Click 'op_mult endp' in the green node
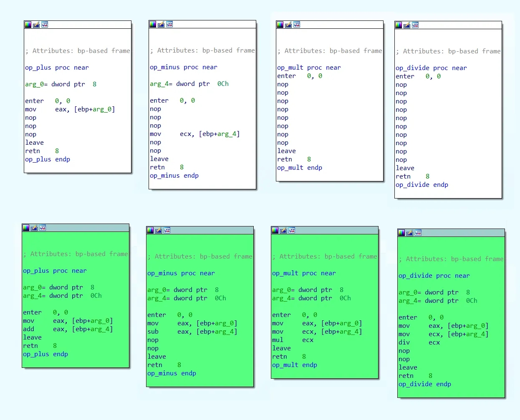 point(294,365)
